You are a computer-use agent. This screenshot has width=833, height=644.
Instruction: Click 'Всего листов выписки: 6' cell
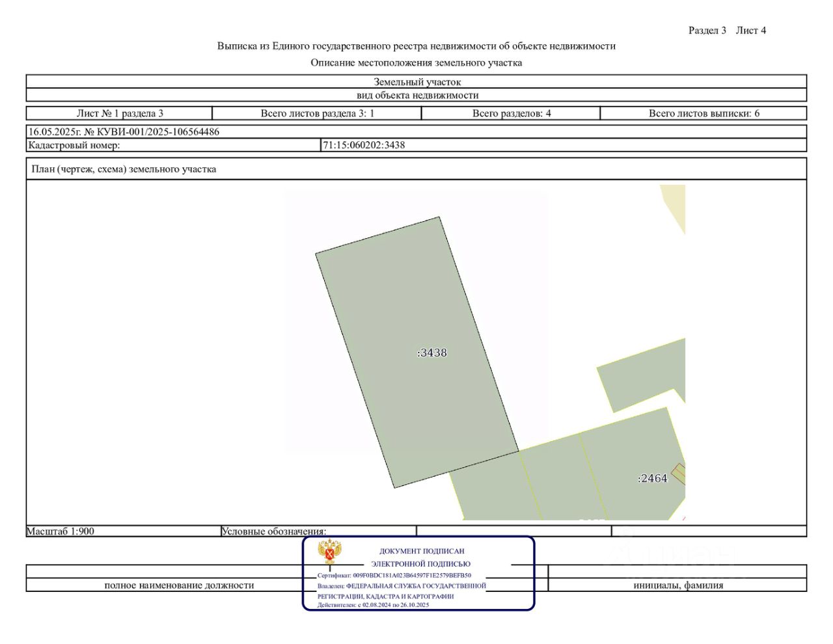[703, 113]
